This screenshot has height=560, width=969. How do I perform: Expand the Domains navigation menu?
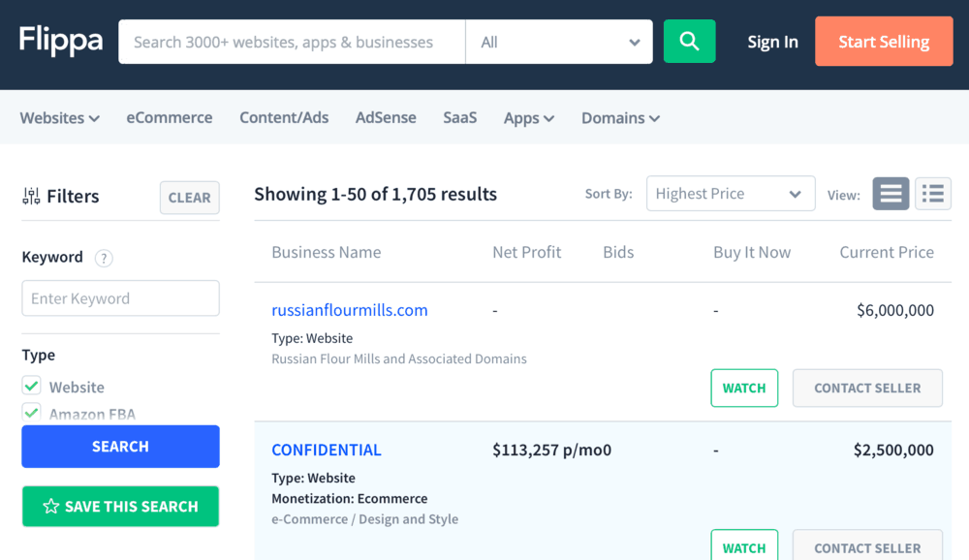(620, 118)
